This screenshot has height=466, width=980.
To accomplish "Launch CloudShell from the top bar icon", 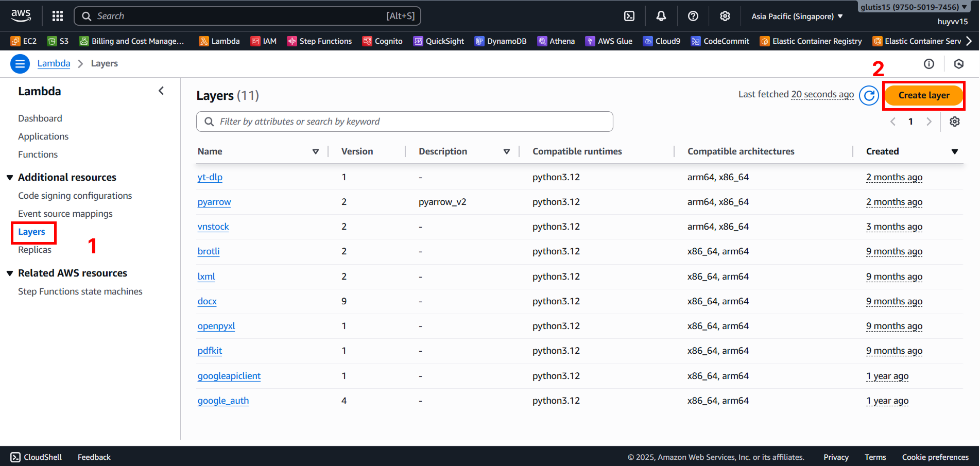I will [x=629, y=16].
